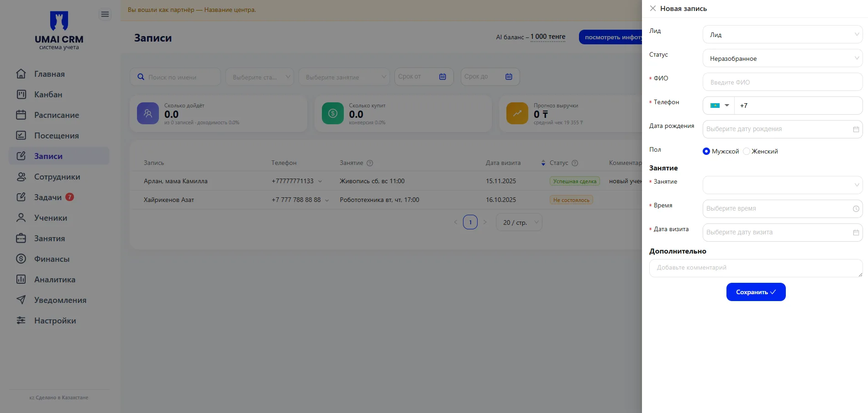Open Канбан board page
Viewport: 868px width, 413px height.
59,94
